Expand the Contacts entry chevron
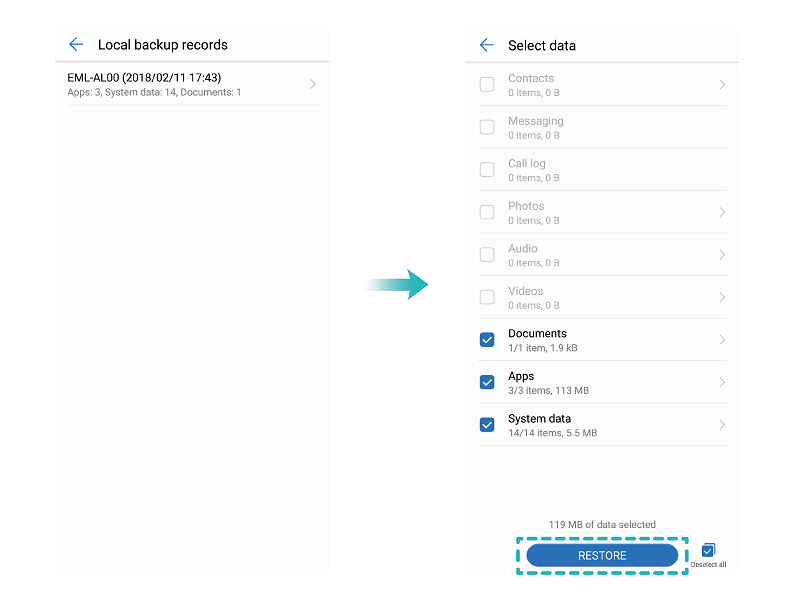Image resolution: width=800 pixels, height=600 pixels. [x=722, y=85]
